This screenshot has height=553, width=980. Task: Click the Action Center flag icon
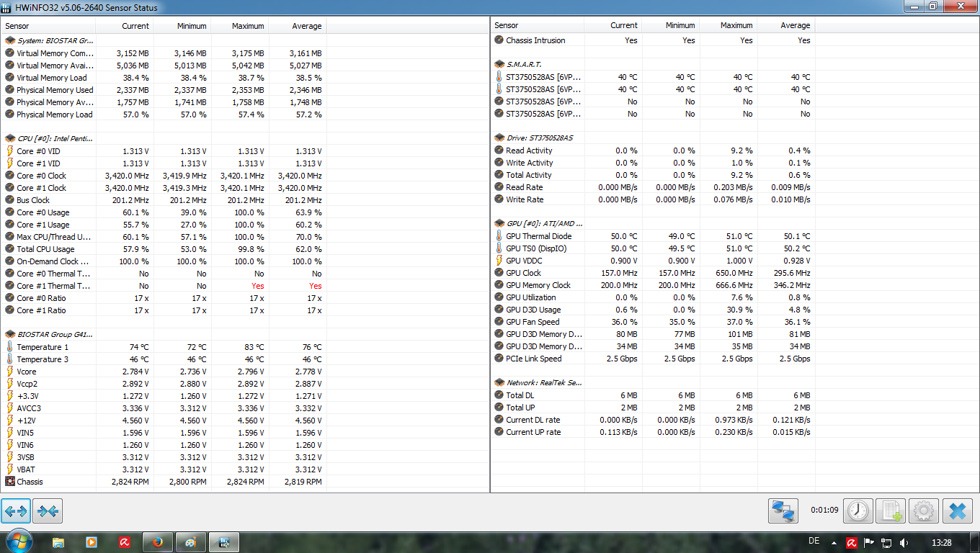869,543
